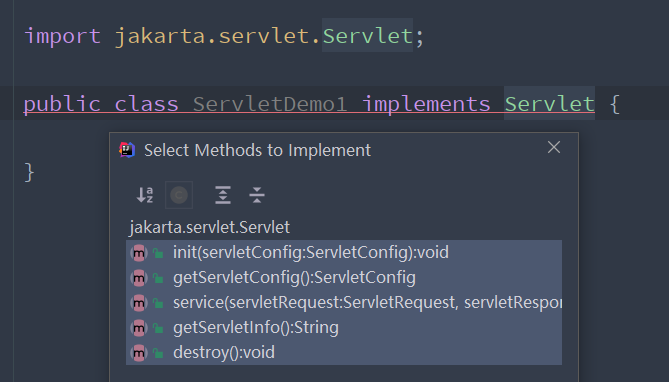Select the service(servletRequest...) method row

click(344, 303)
